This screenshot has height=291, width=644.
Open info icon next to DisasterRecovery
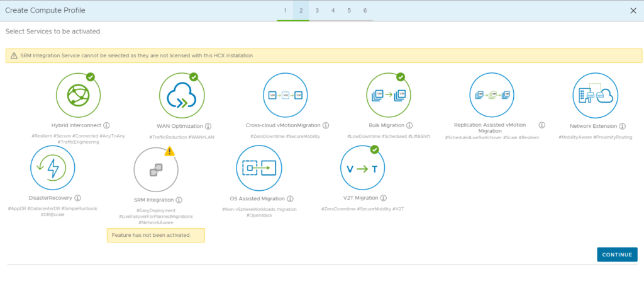[x=77, y=198]
